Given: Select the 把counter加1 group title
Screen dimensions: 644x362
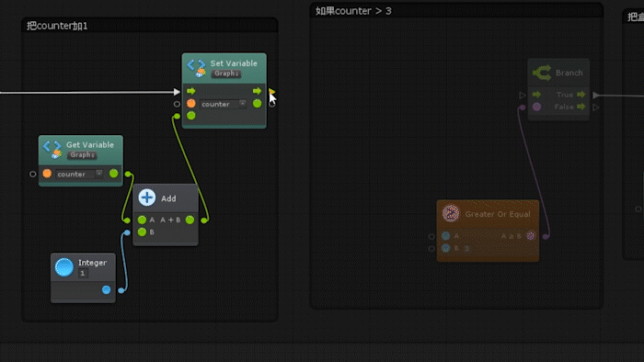Looking at the screenshot, I should point(57,26).
